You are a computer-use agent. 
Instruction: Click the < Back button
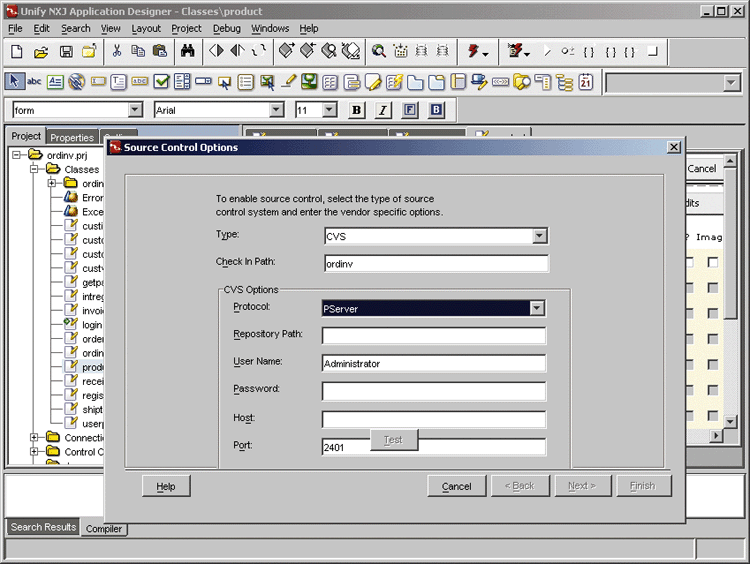tap(520, 486)
